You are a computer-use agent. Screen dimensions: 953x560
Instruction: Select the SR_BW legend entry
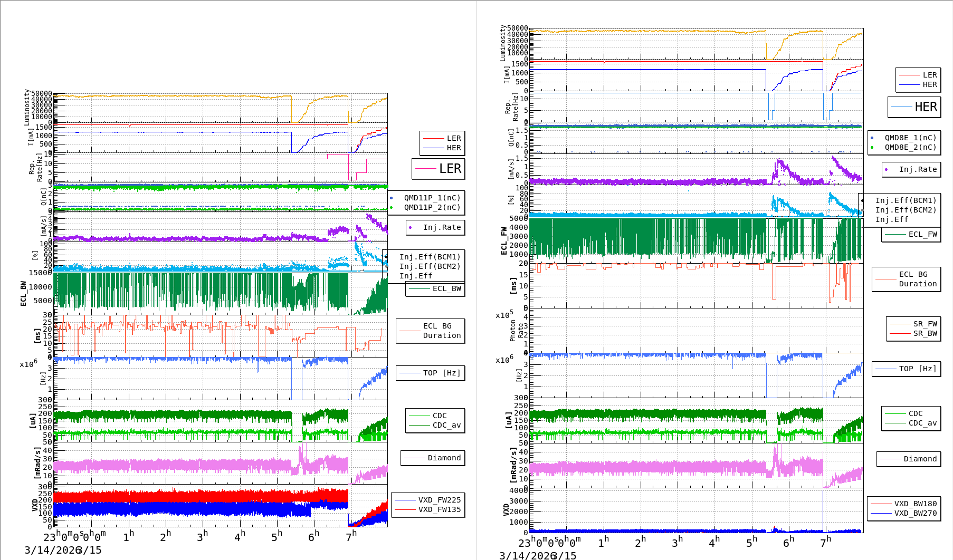pyautogui.click(x=925, y=333)
